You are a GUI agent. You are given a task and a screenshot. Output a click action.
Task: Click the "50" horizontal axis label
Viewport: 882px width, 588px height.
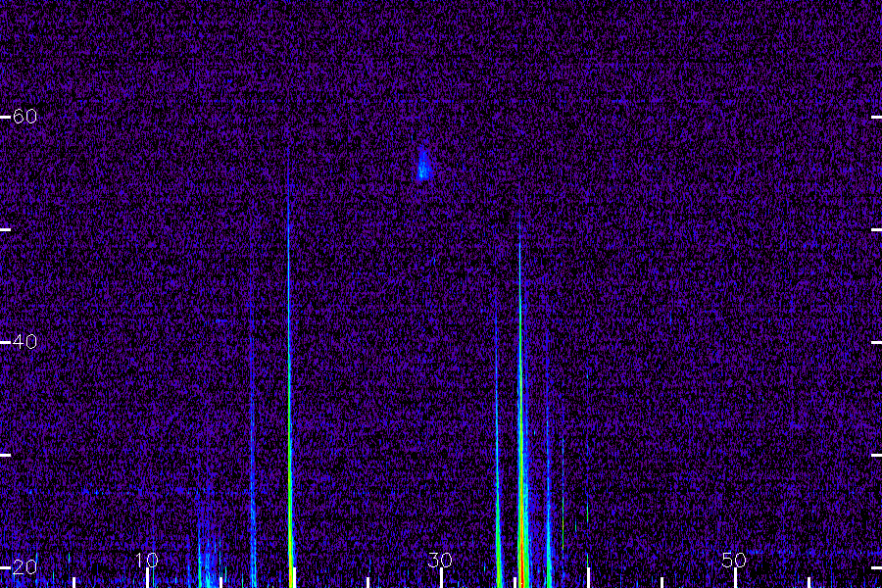click(x=734, y=560)
